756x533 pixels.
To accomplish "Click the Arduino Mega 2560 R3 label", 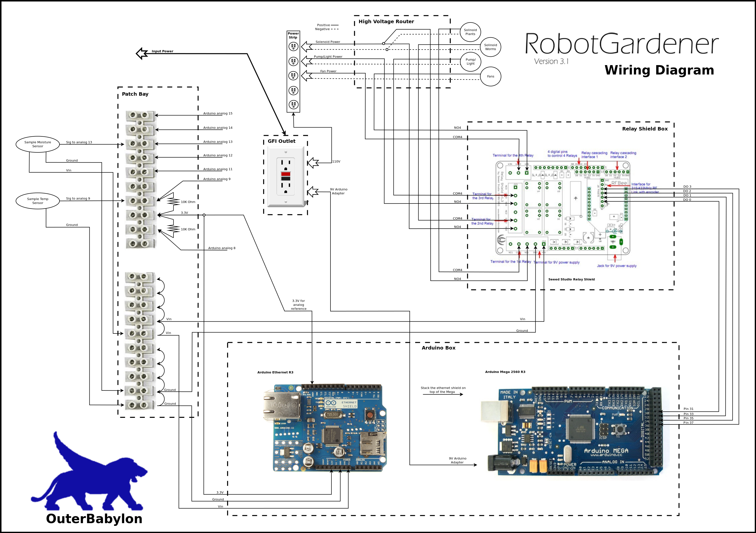I will pos(505,372).
